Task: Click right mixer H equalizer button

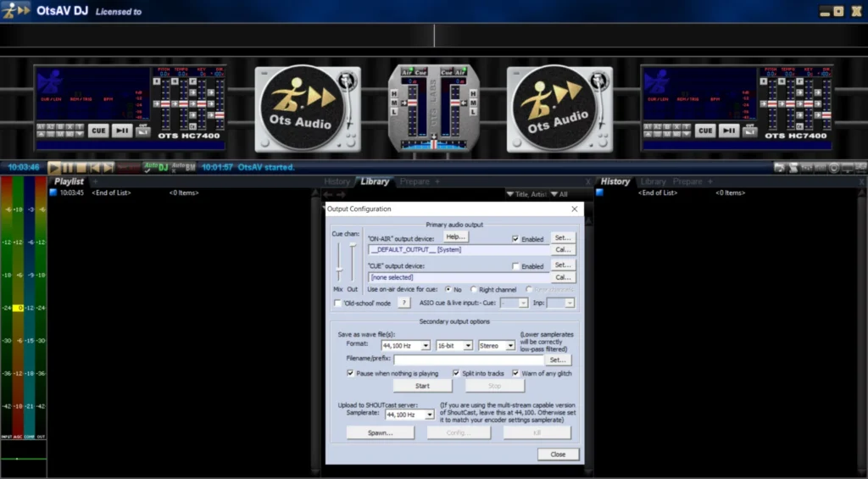Action: coord(473,93)
